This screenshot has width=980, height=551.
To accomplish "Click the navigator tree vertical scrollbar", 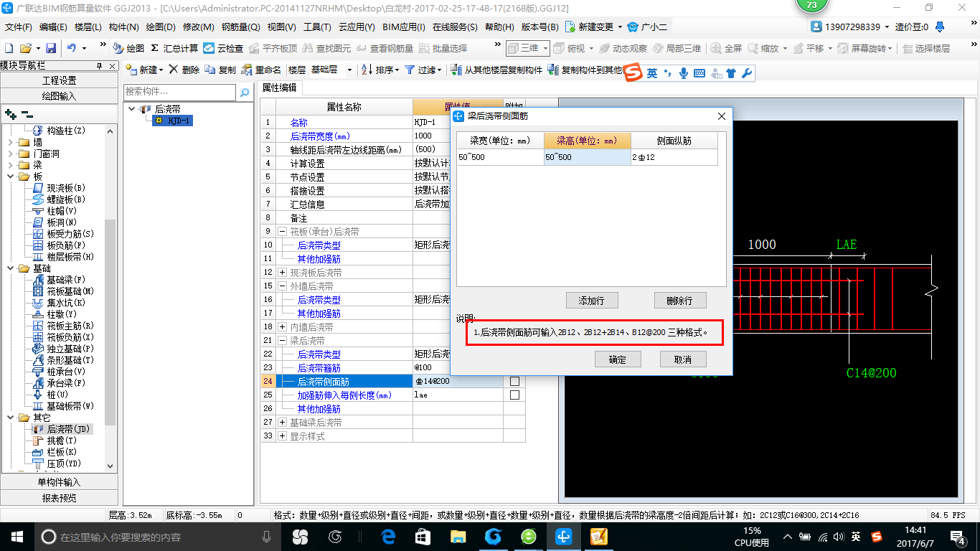I will tap(110, 321).
